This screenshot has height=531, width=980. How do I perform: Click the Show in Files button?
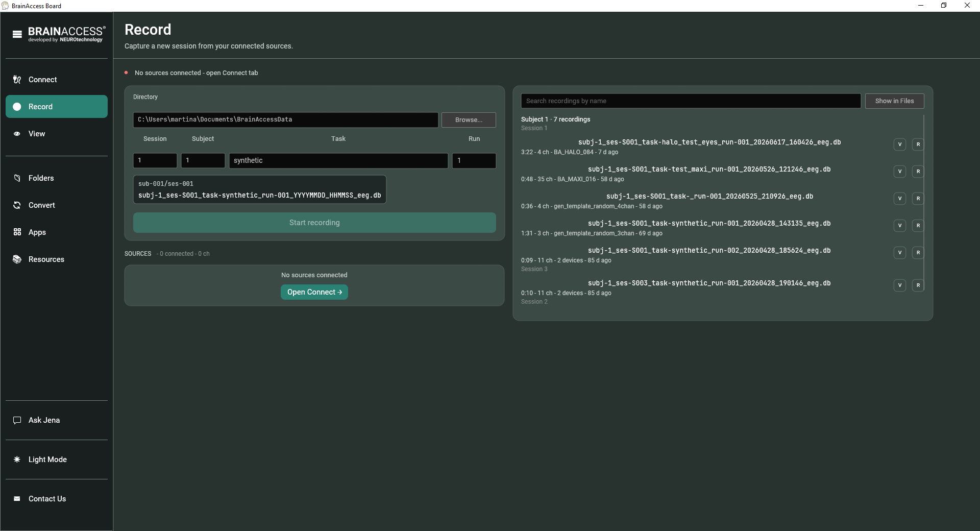click(894, 101)
